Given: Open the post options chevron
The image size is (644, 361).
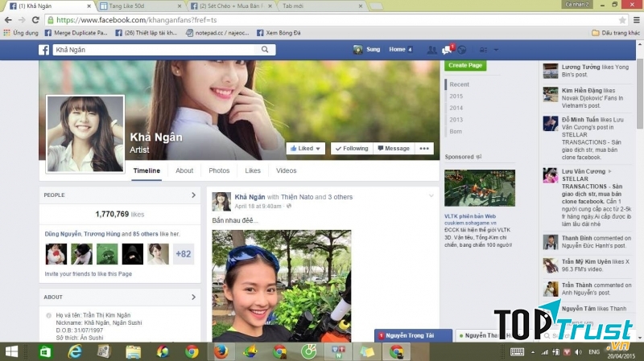Looking at the screenshot, I should click(x=431, y=195).
